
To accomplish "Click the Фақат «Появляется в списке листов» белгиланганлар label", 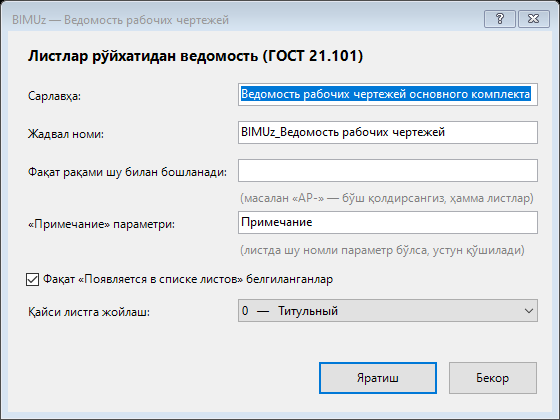I will tap(188, 279).
